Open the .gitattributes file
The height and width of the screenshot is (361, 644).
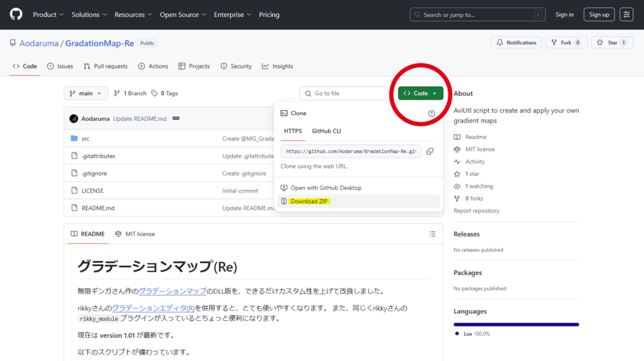(x=98, y=156)
